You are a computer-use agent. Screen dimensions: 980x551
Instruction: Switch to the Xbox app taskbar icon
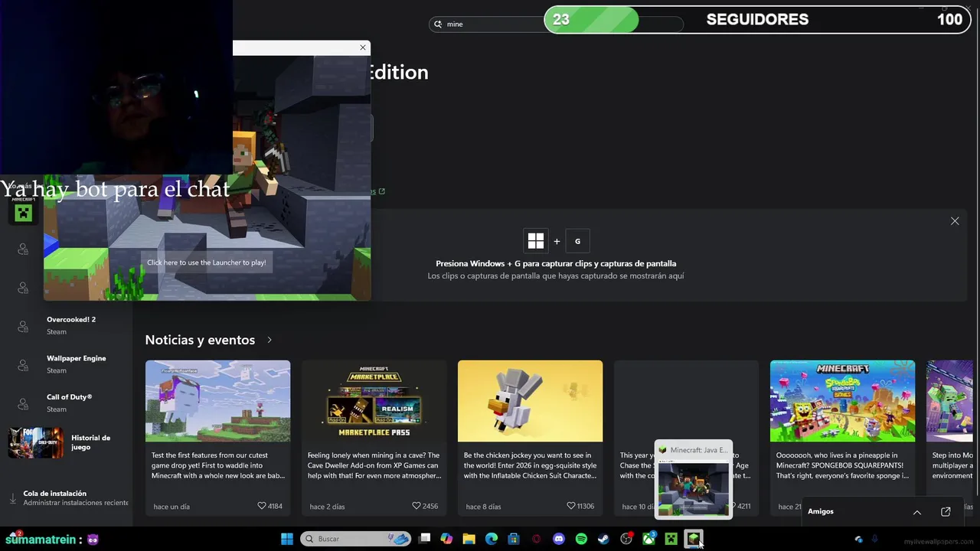click(x=648, y=539)
